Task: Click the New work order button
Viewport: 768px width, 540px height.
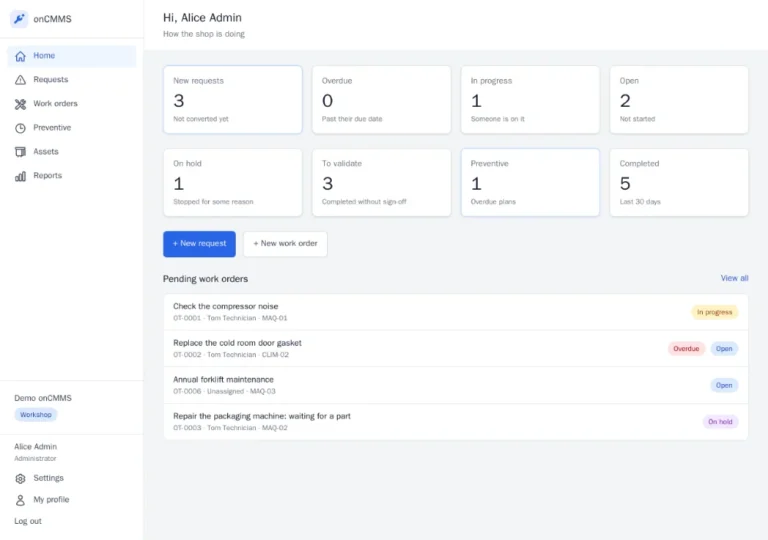Action: [x=285, y=244]
